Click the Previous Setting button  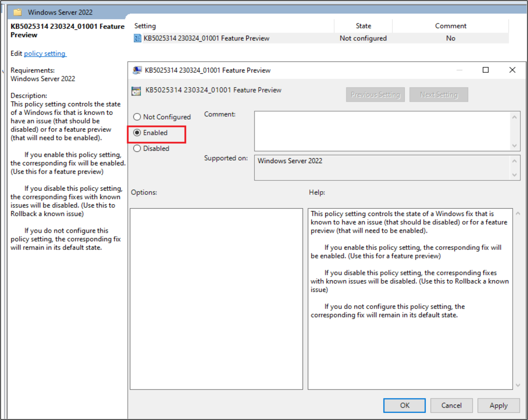click(x=375, y=95)
